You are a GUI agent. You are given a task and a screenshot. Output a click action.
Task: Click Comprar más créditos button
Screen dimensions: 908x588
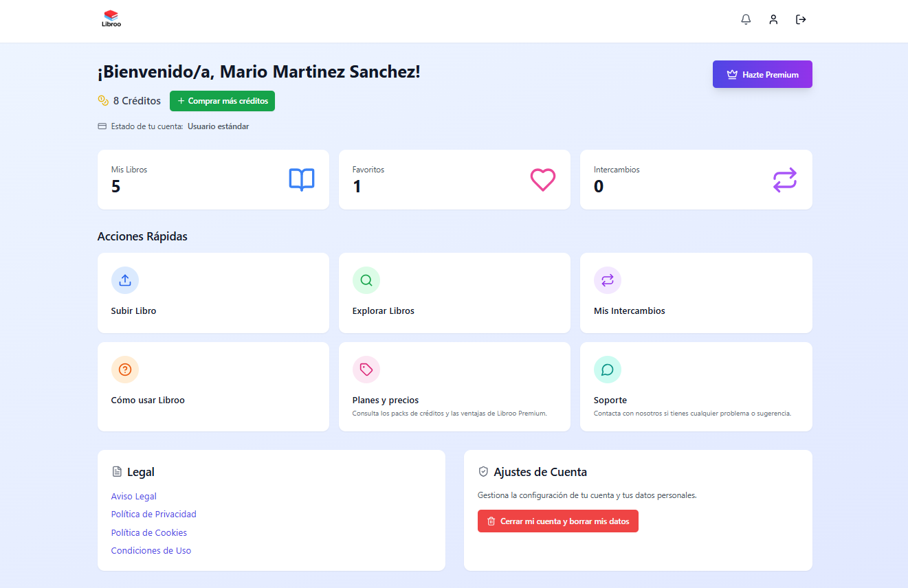pos(222,101)
